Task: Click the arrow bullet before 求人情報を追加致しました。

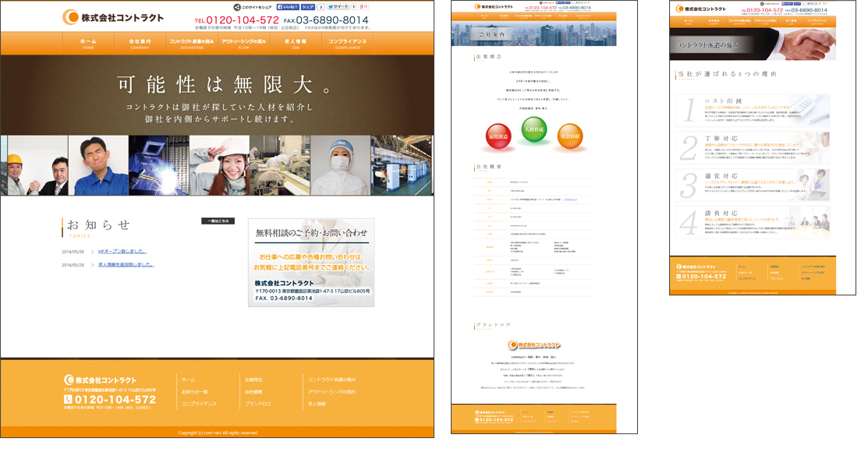Action: coord(93,265)
